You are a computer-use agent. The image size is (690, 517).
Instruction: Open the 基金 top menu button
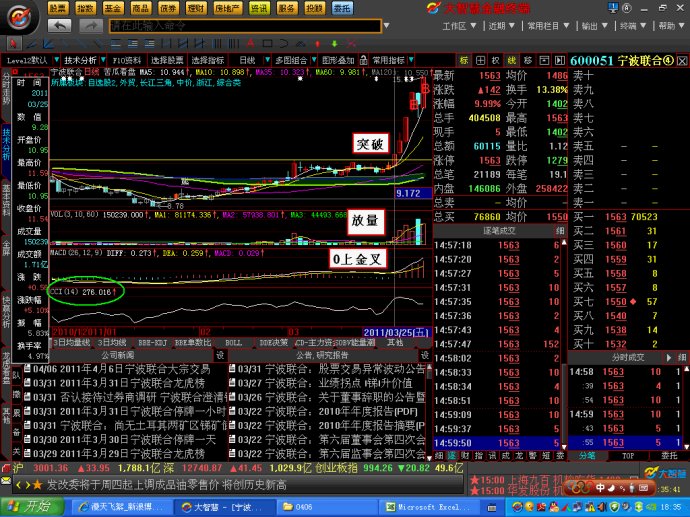[x=113, y=8]
